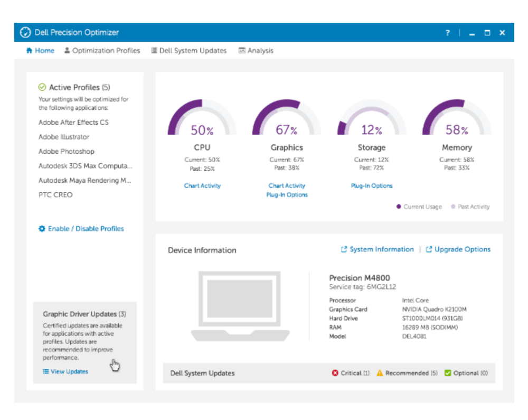This screenshot has height=420, width=528.
Task: Switch to Optimization Profiles tab
Action: [102, 51]
